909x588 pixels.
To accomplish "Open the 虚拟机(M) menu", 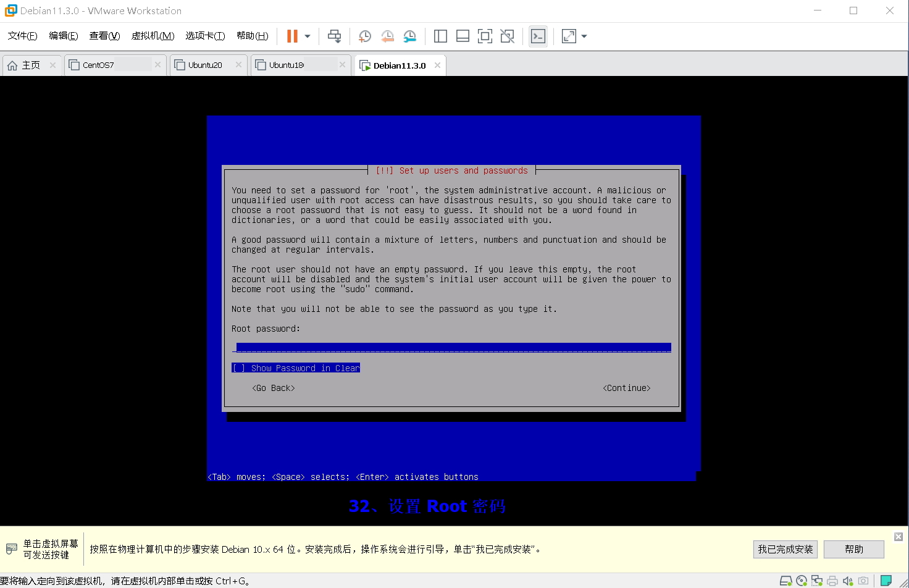I will click(153, 36).
